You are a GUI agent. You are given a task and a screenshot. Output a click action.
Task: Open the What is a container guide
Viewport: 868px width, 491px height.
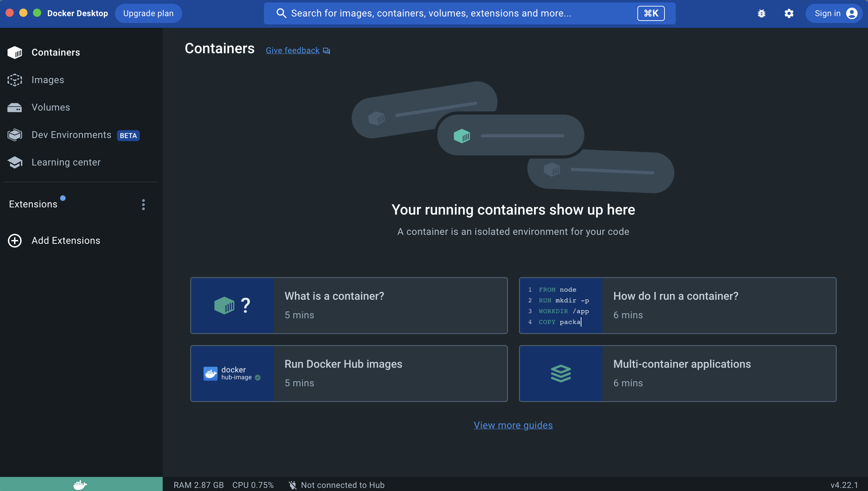tap(349, 305)
